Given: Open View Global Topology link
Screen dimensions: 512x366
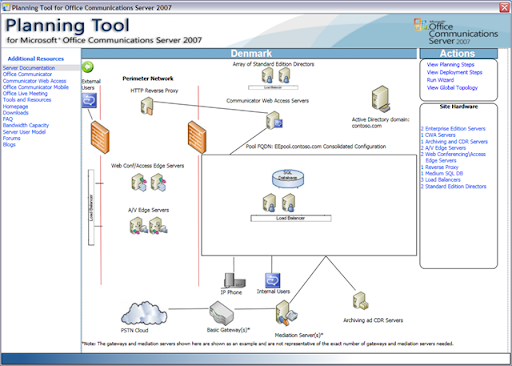Looking at the screenshot, I should 452,88.
